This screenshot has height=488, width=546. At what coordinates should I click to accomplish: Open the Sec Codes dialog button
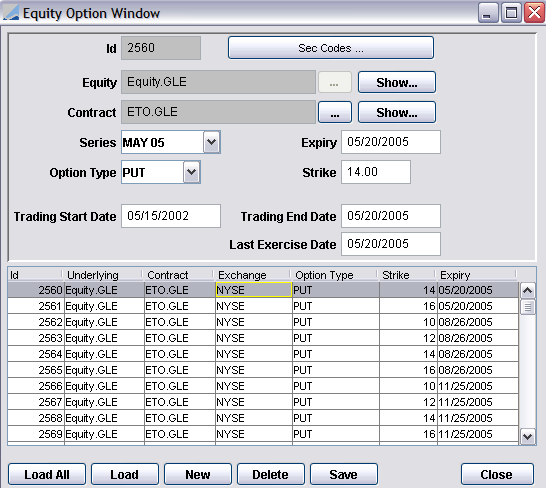pos(331,48)
